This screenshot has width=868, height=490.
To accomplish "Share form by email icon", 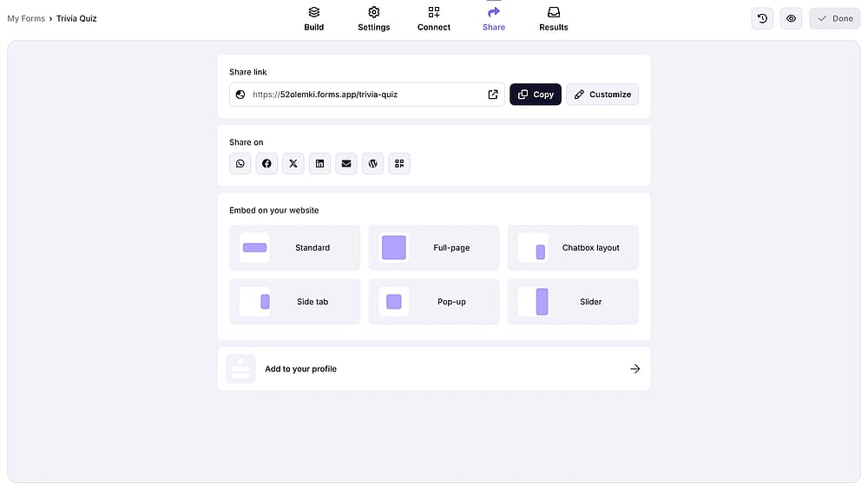I will click(x=346, y=164).
